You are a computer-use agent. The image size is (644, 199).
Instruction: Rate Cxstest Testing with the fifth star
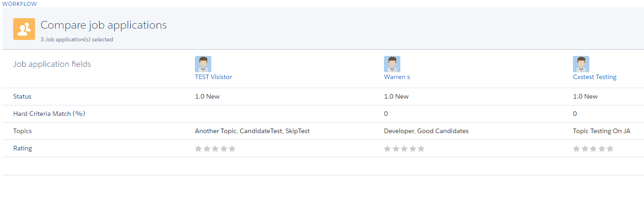coord(610,149)
